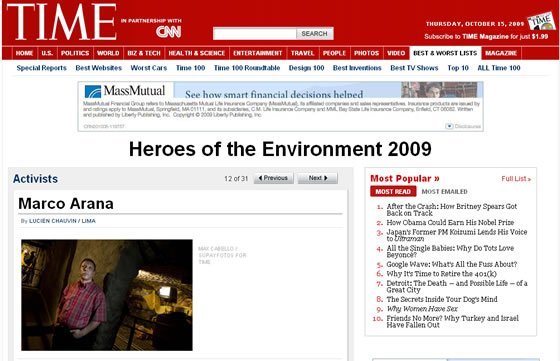Open the Time 100 Roundtable link
Screen dimensions: 560x361
(x=247, y=68)
